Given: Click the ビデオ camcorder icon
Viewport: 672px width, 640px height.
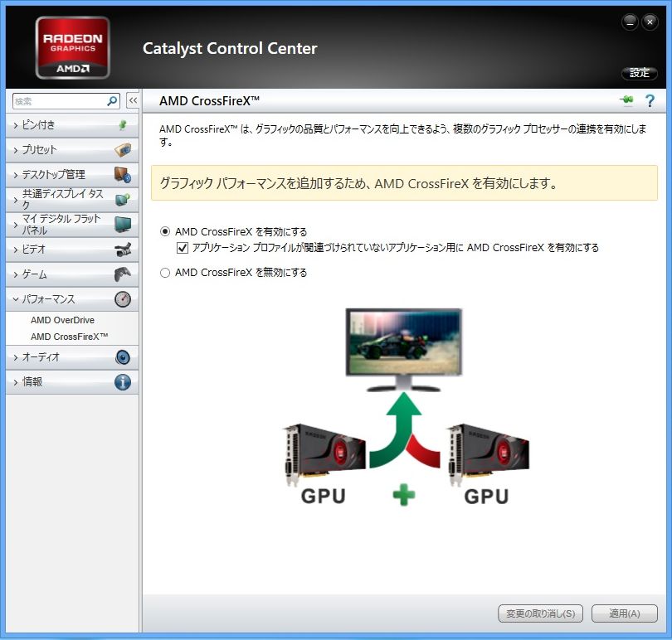Looking at the screenshot, I should click(123, 250).
